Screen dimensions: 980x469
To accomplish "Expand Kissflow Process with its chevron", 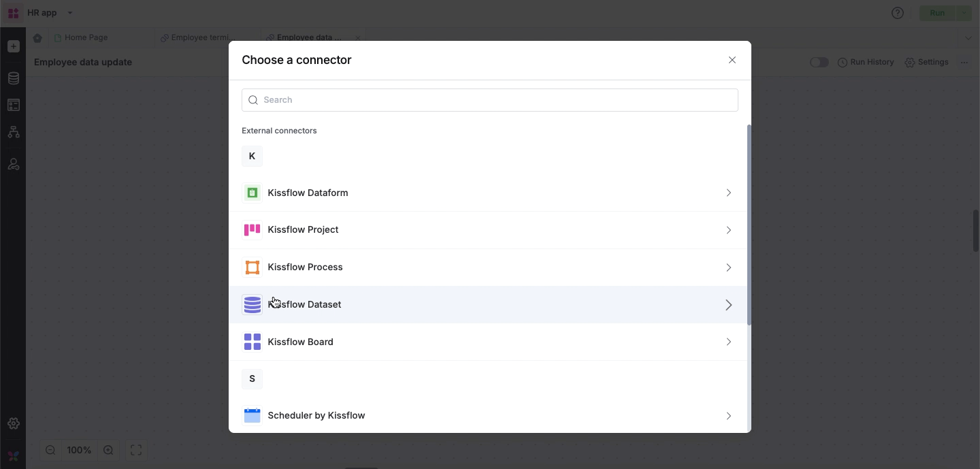I will coord(728,268).
